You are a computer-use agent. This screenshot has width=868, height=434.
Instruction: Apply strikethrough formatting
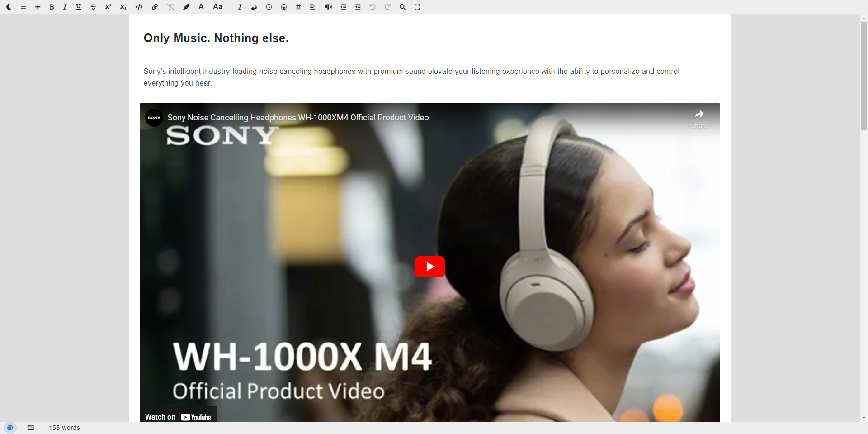[93, 7]
